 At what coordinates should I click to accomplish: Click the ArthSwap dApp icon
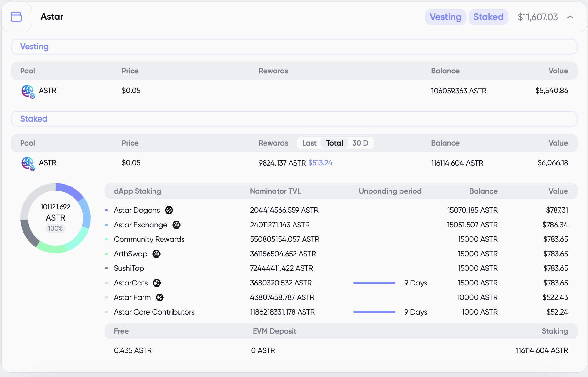pos(156,254)
